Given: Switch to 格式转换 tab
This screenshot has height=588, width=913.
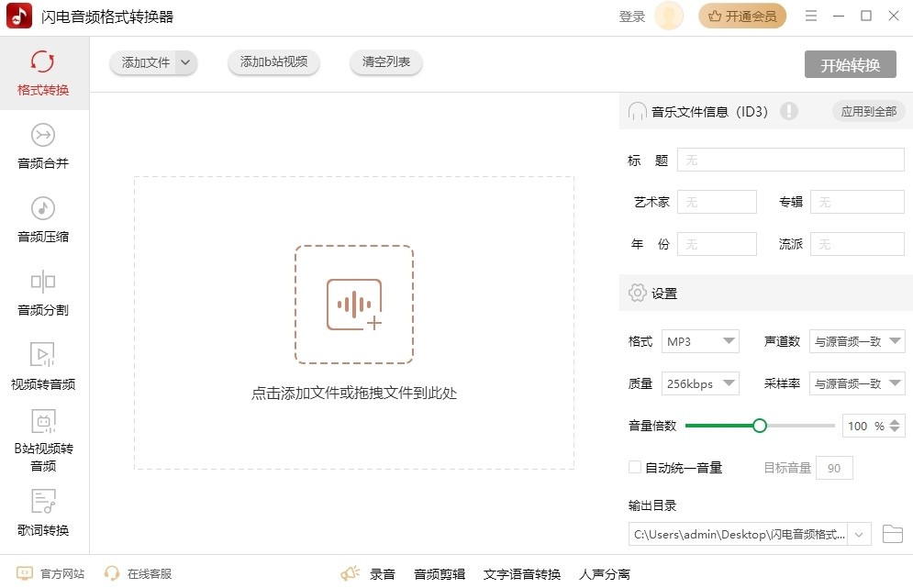Looking at the screenshot, I should point(42,72).
